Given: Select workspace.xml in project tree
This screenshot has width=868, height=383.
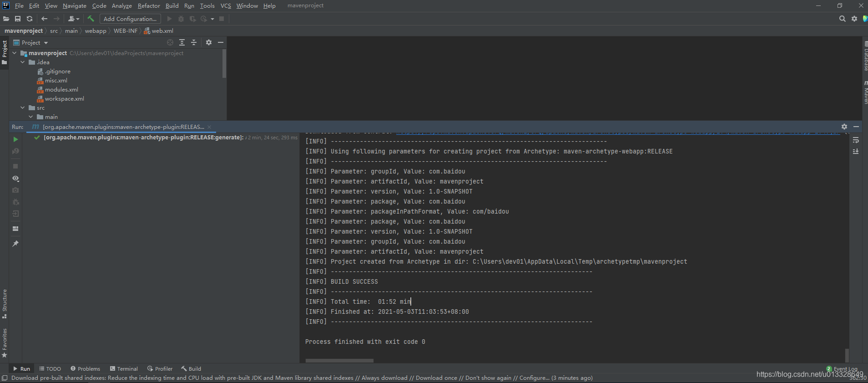Looking at the screenshot, I should [65, 99].
